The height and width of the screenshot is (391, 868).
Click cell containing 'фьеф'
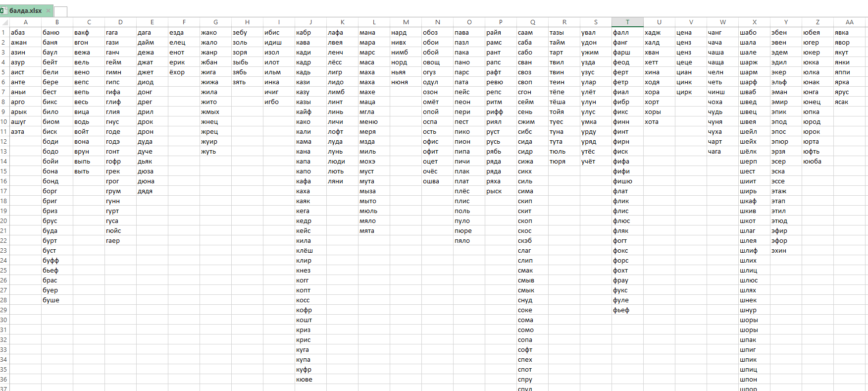627,310
